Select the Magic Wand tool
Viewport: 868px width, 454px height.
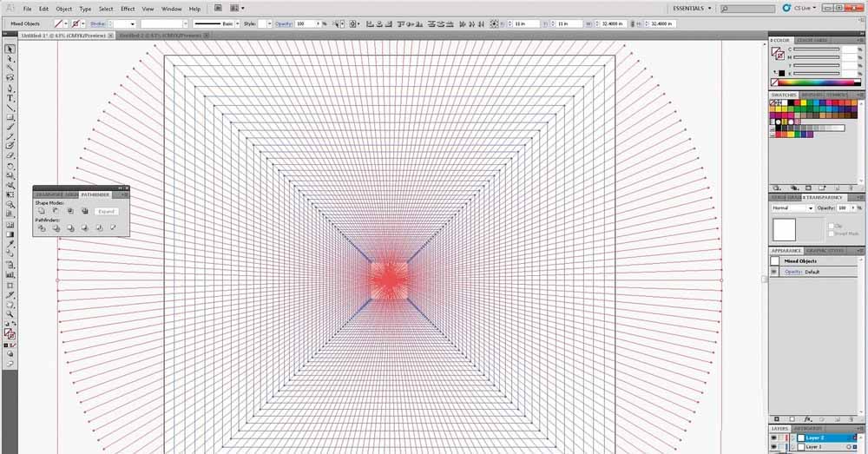pyautogui.click(x=10, y=68)
